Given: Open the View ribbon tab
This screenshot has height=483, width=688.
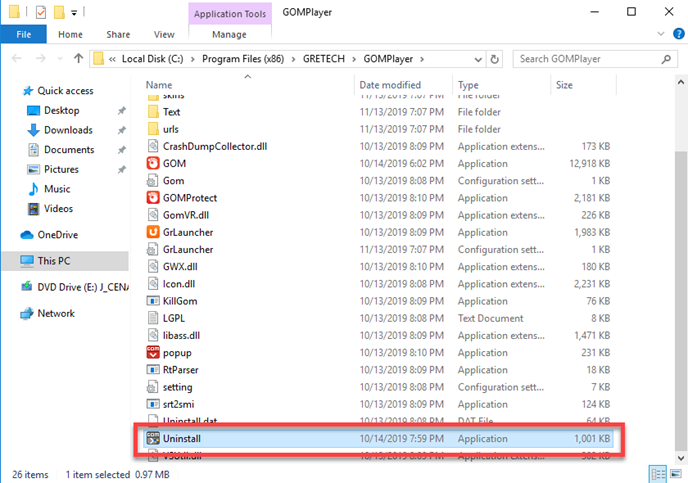Looking at the screenshot, I should click(x=164, y=34).
